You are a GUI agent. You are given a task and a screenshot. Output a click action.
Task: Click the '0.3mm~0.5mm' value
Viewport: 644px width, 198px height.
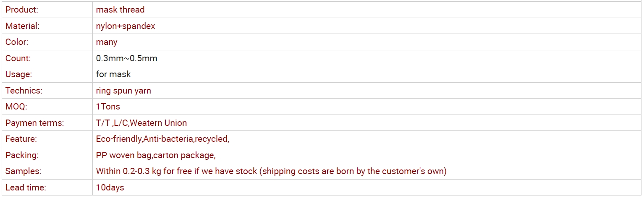(126, 58)
